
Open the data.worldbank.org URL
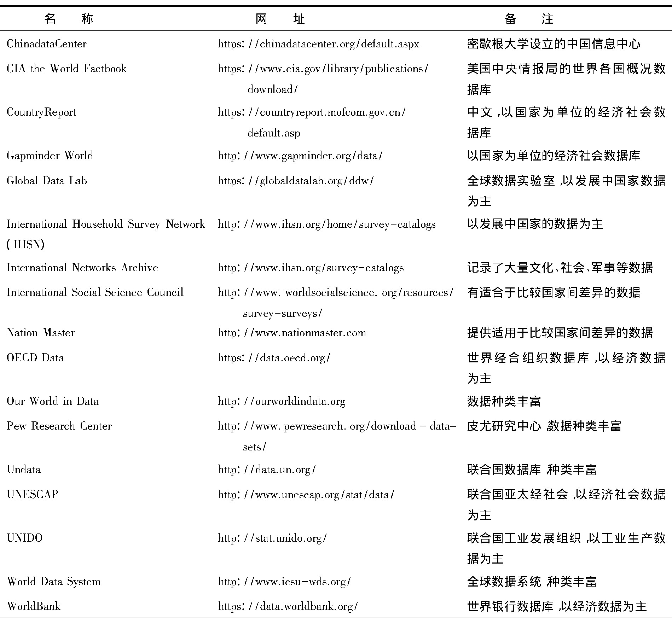[288, 607]
